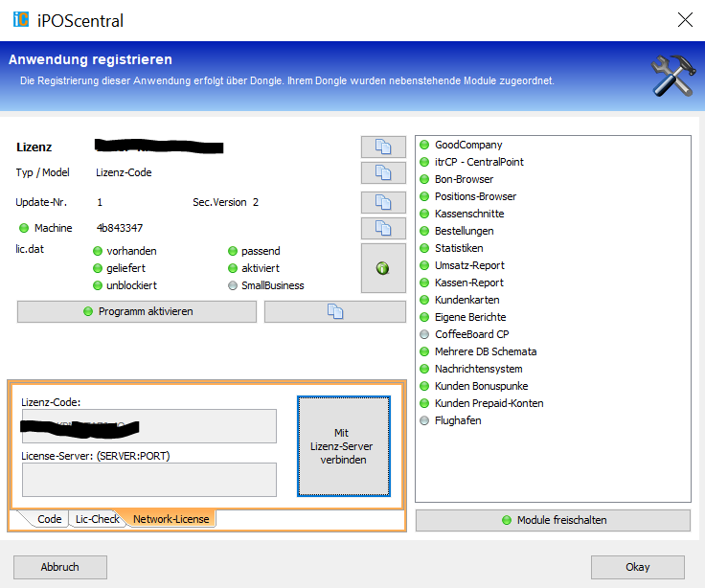Click the License-Server (SERVER:PORT) input field
Screen dimensions: 705x588
click(x=149, y=480)
